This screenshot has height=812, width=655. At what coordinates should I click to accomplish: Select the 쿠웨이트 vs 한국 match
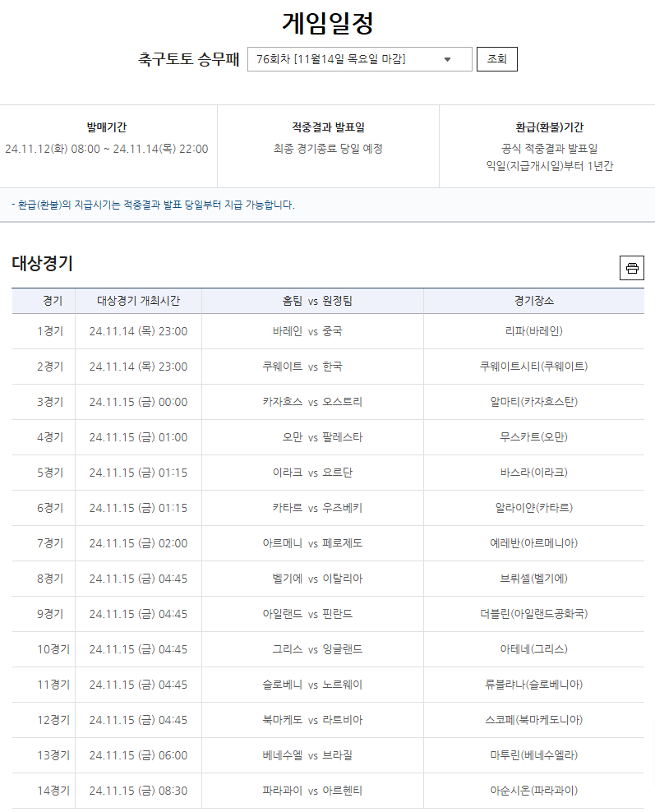[x=312, y=367]
